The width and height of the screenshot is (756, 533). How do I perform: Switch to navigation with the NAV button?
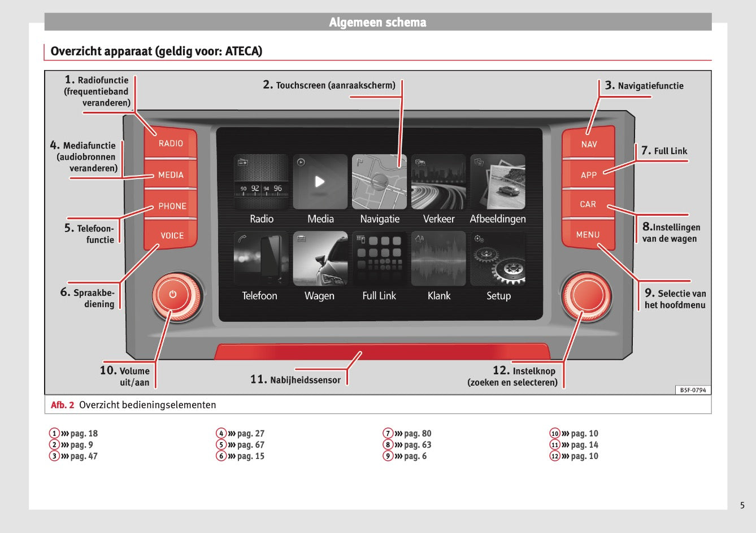pos(589,144)
